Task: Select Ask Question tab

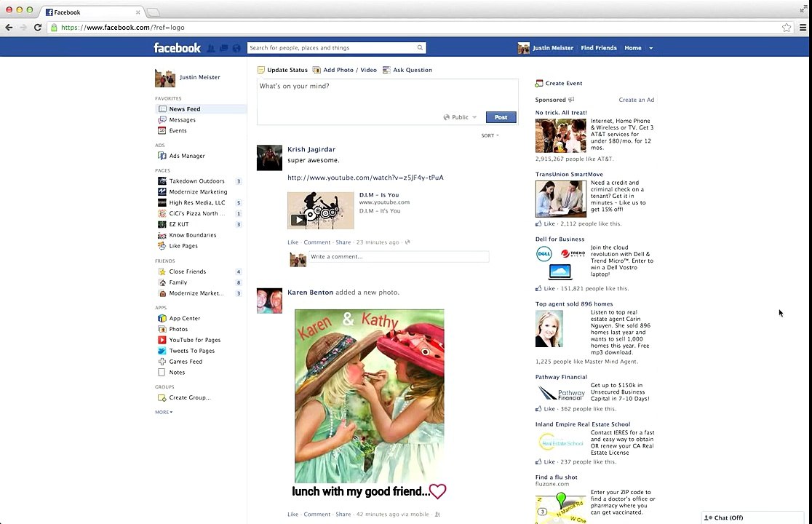Action: pos(407,70)
